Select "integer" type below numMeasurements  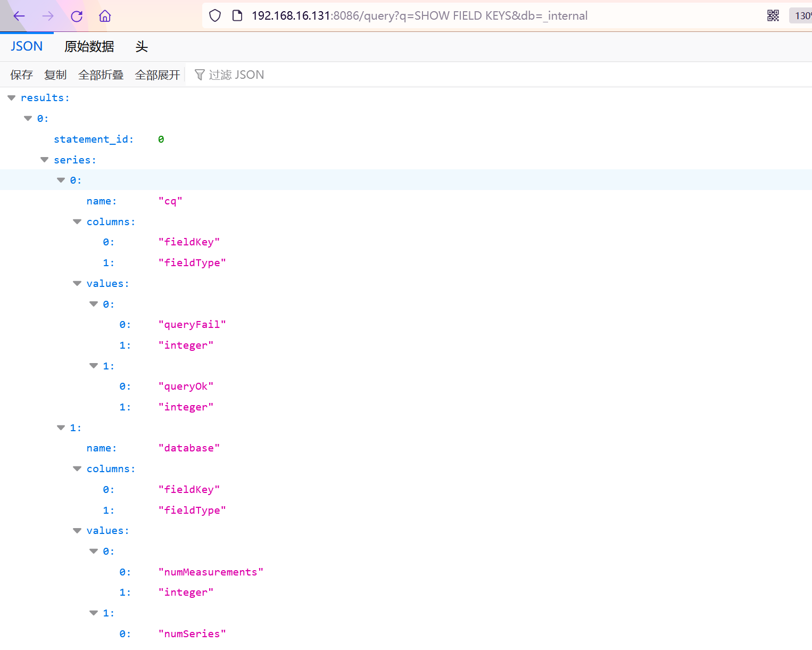[186, 593]
